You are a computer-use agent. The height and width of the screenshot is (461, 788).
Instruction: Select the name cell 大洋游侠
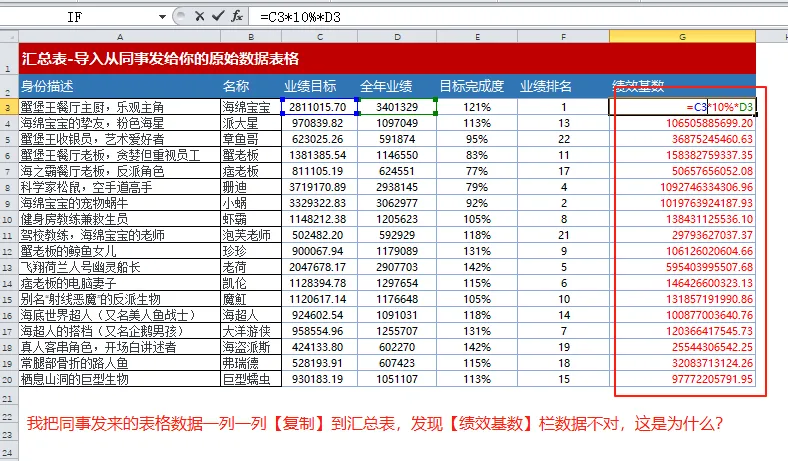point(251,331)
